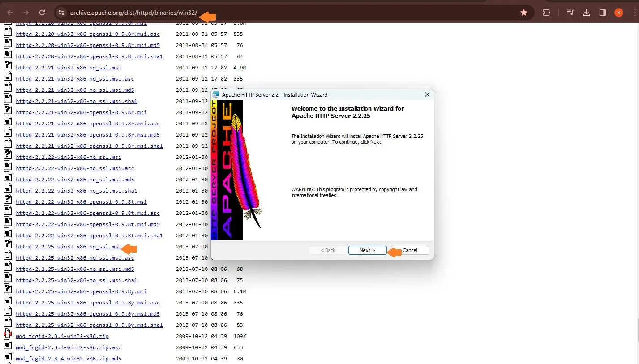Viewport: 639px width, 364px height.
Task: Click date 2011-09-12 17:02 of httpd-2.2.21-win32-x86-no_ssl.msi
Action: click(202, 68)
